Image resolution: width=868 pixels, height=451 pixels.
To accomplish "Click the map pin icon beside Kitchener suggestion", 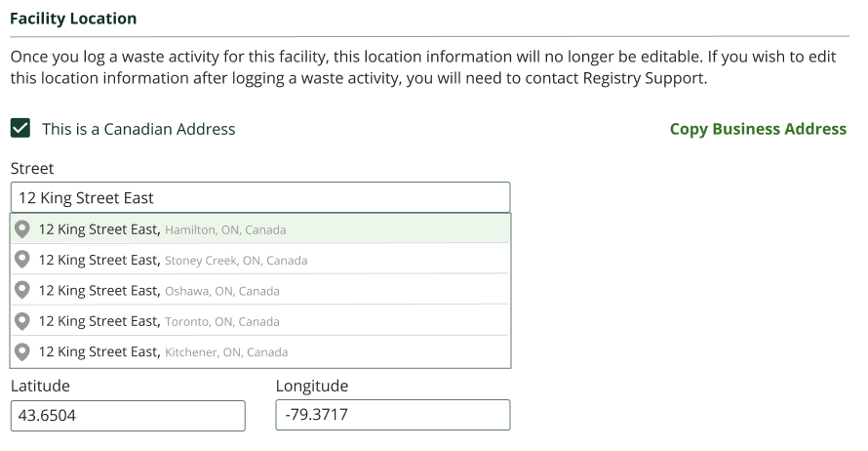I will click(x=22, y=351).
